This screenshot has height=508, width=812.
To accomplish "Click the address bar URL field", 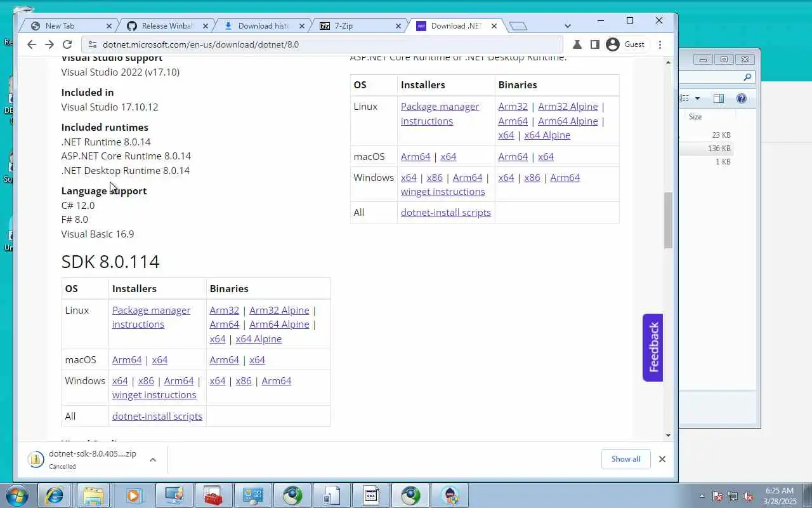I will [324, 44].
